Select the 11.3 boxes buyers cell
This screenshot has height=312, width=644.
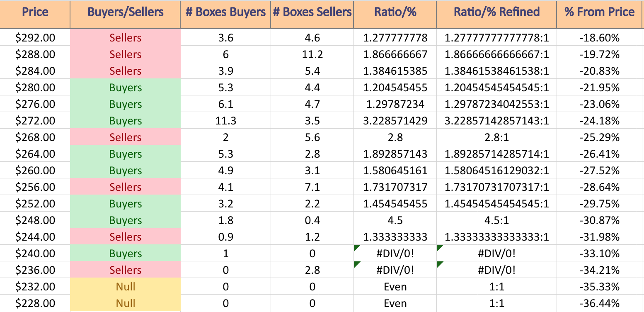[225, 121]
